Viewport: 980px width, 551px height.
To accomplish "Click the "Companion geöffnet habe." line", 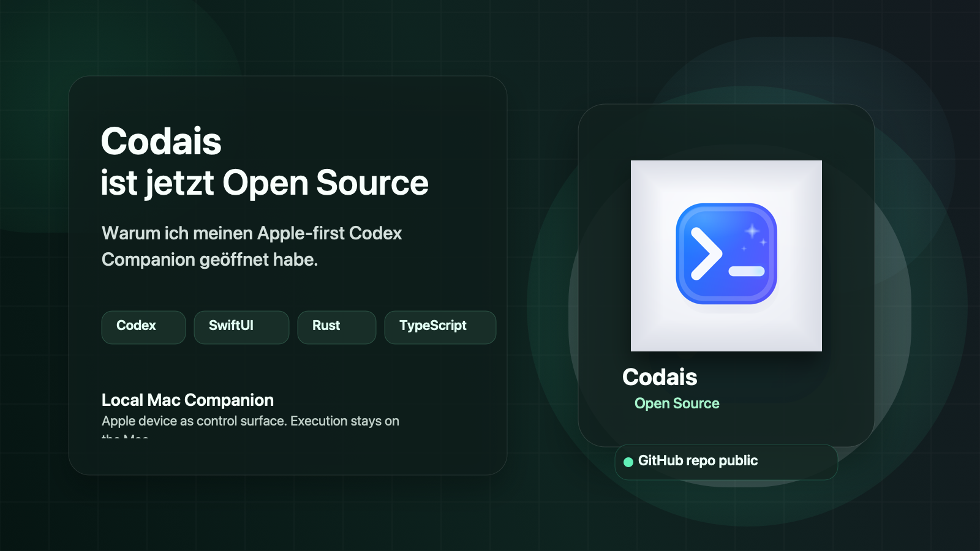I will pyautogui.click(x=209, y=260).
